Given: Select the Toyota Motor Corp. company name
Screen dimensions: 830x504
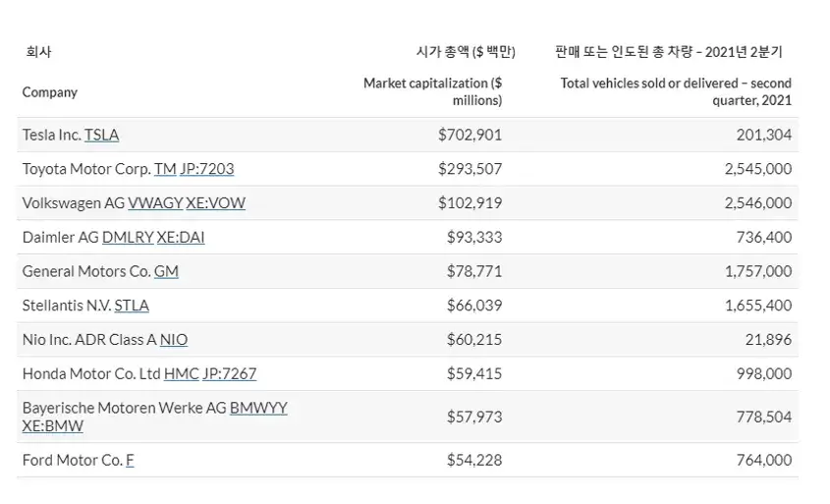Looking at the screenshot, I should click(x=86, y=169).
